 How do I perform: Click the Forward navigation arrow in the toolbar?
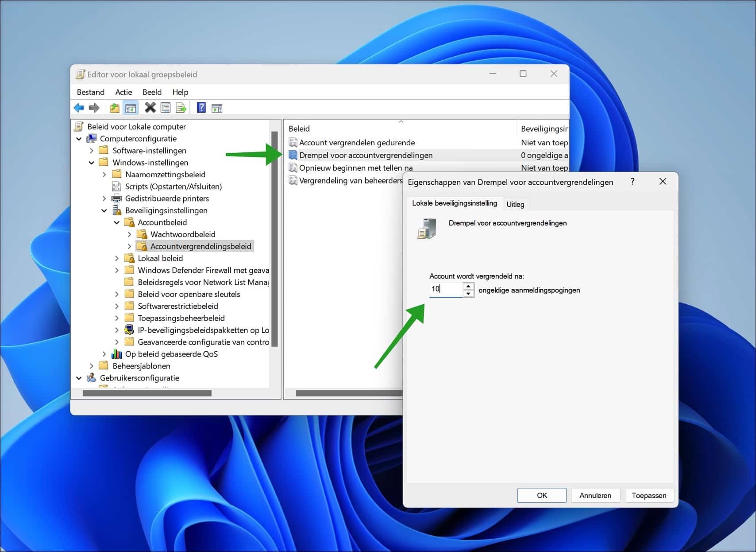click(x=94, y=107)
